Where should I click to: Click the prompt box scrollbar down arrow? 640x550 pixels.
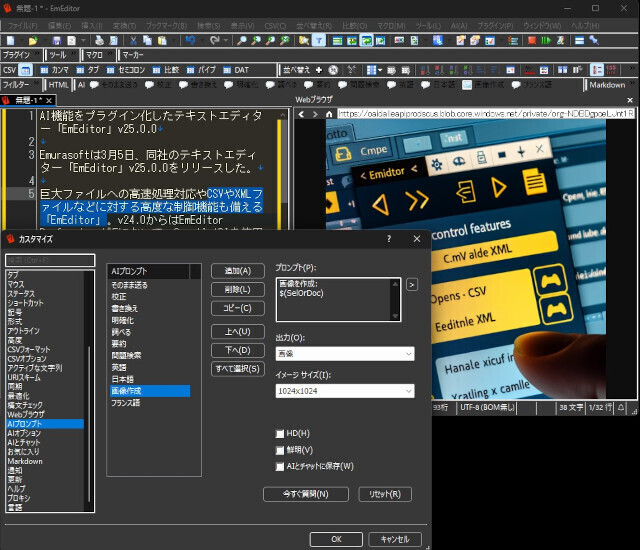pos(395,315)
